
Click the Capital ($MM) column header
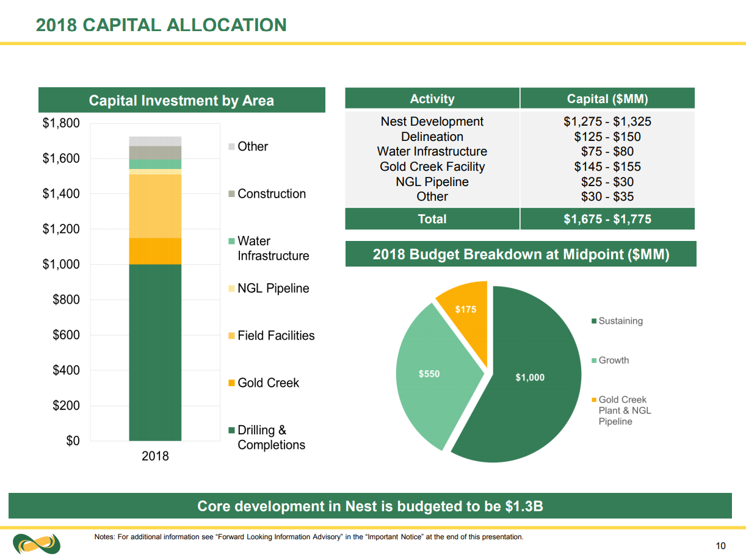[607, 99]
